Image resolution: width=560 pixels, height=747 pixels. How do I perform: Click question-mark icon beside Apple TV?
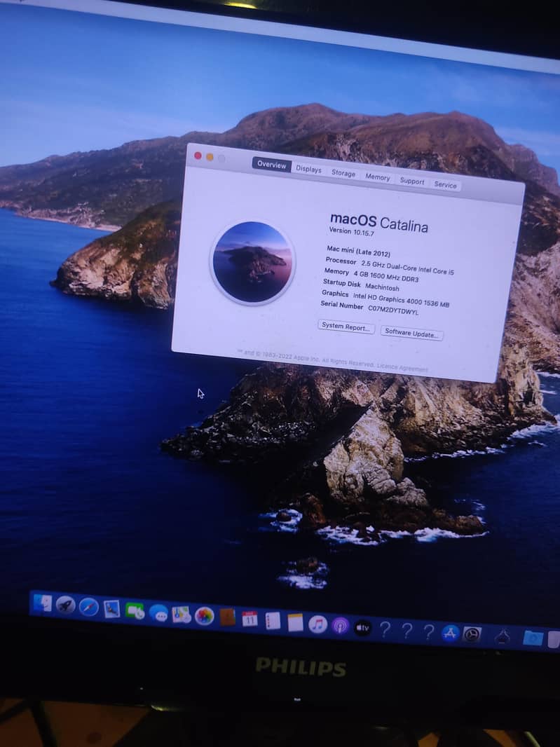click(385, 629)
